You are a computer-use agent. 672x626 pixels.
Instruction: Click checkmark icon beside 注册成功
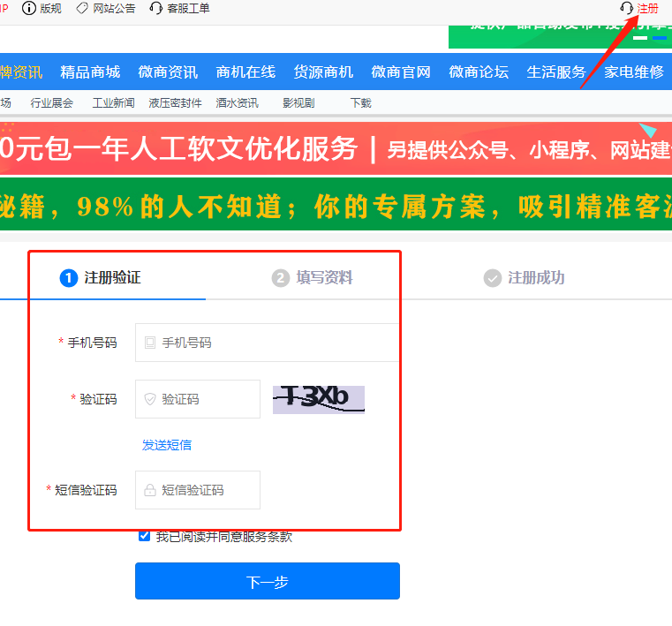[x=493, y=278]
